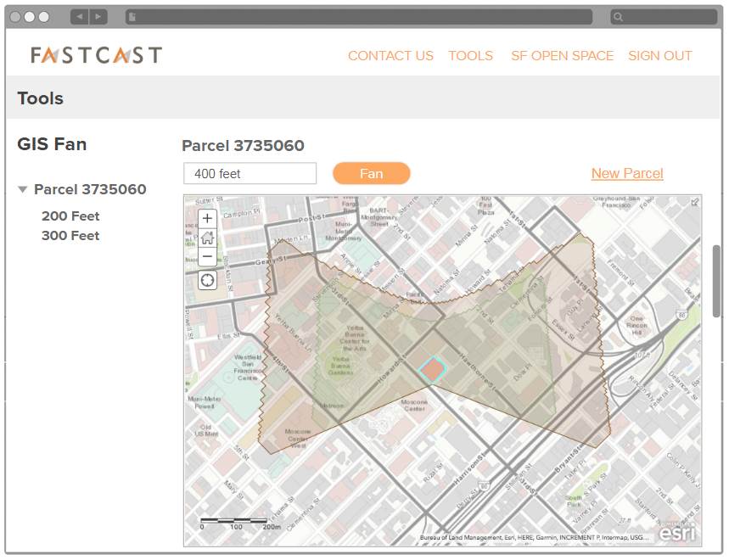Click the South Park label on the map
This screenshot has width=729, height=560.
coord(574,501)
